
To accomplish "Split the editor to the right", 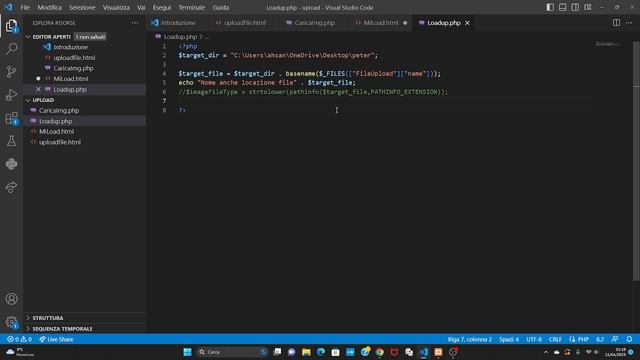I will pyautogui.click(x=616, y=23).
